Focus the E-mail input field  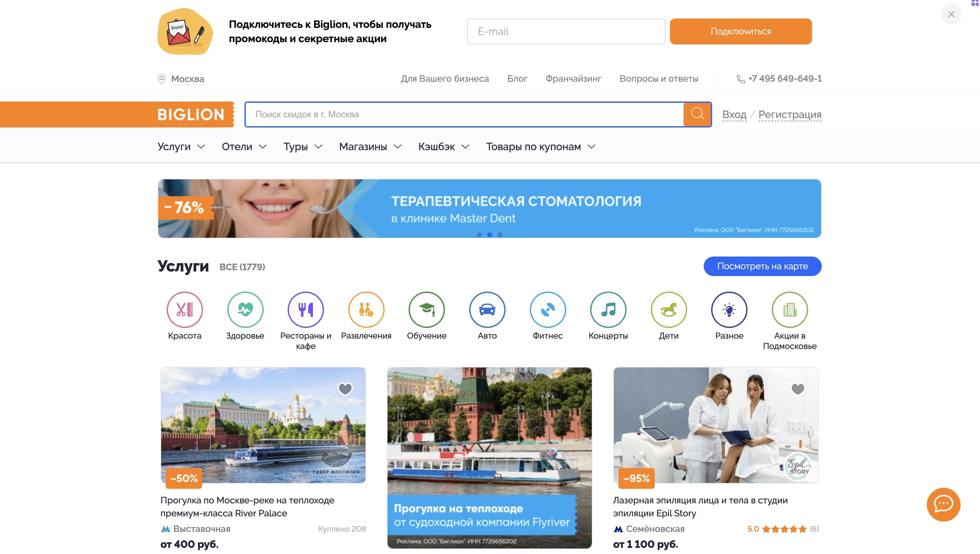tap(566, 31)
